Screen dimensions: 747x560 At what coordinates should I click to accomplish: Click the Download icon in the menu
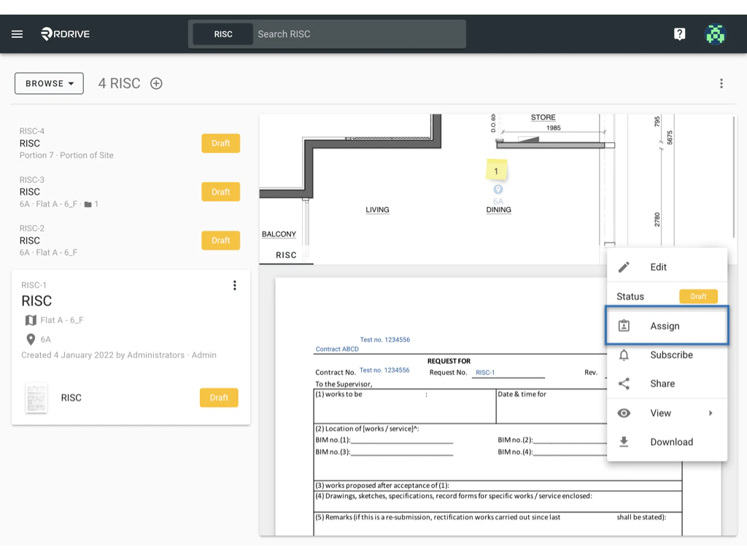tap(624, 442)
